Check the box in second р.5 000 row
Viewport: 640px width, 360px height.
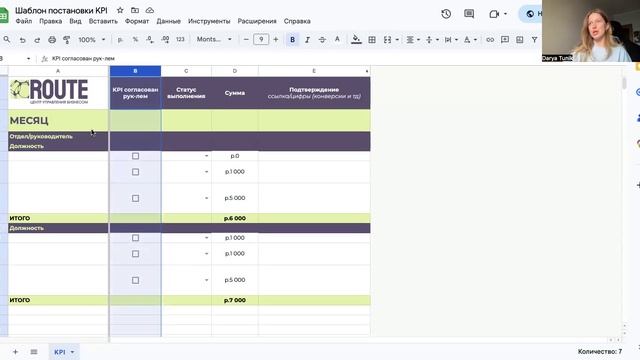coord(135,280)
